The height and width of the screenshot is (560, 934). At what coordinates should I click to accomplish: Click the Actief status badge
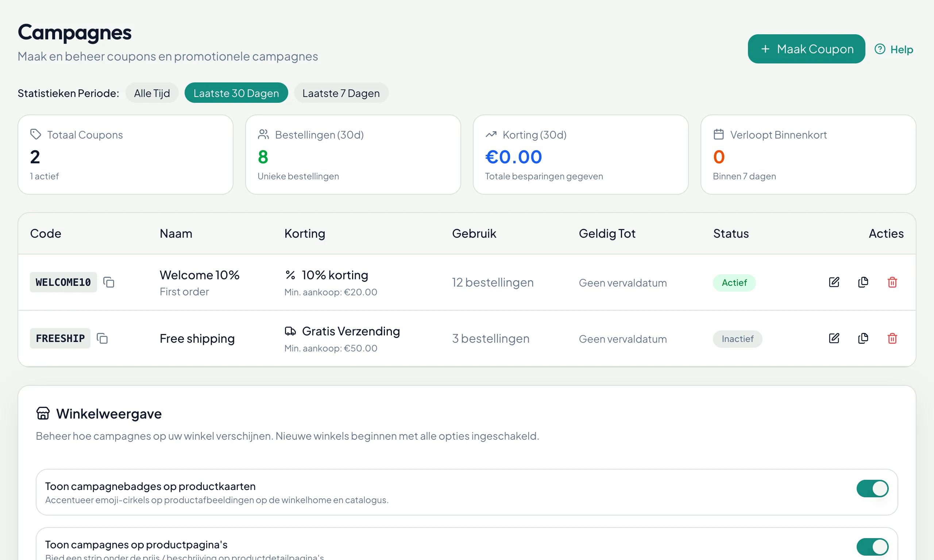(734, 283)
